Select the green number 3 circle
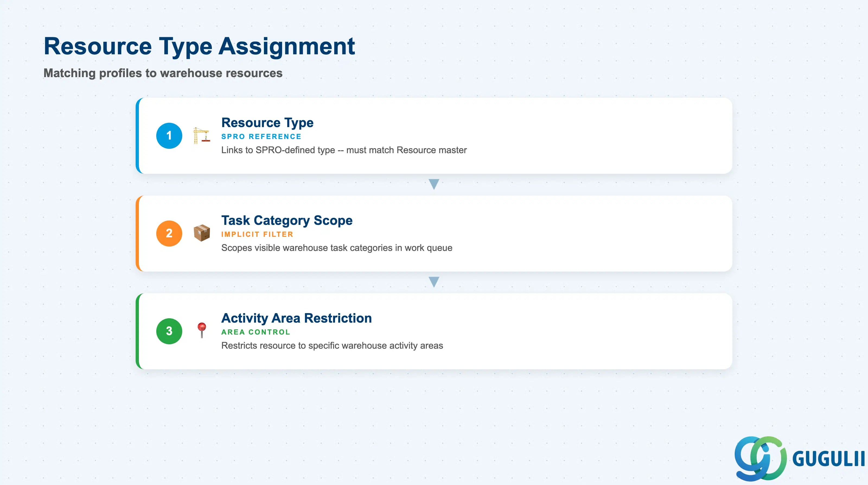 click(169, 331)
